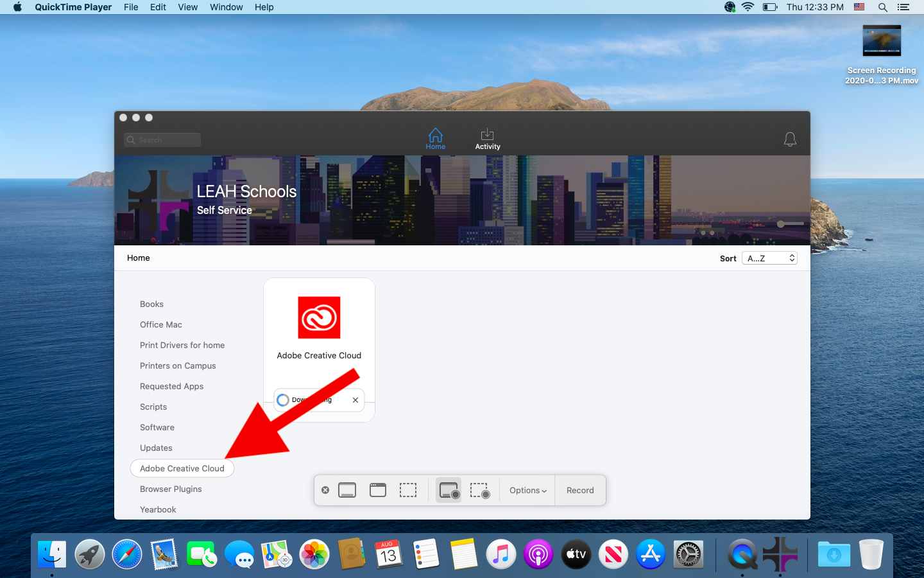Open the Sort A...Z dropdown
Image resolution: width=924 pixels, height=578 pixels.
point(769,258)
